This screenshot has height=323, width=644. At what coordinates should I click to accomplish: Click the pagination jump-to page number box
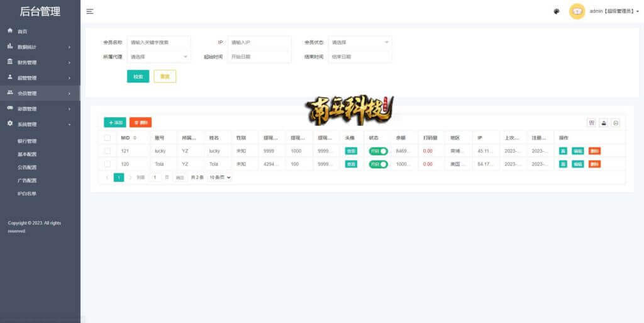click(155, 178)
